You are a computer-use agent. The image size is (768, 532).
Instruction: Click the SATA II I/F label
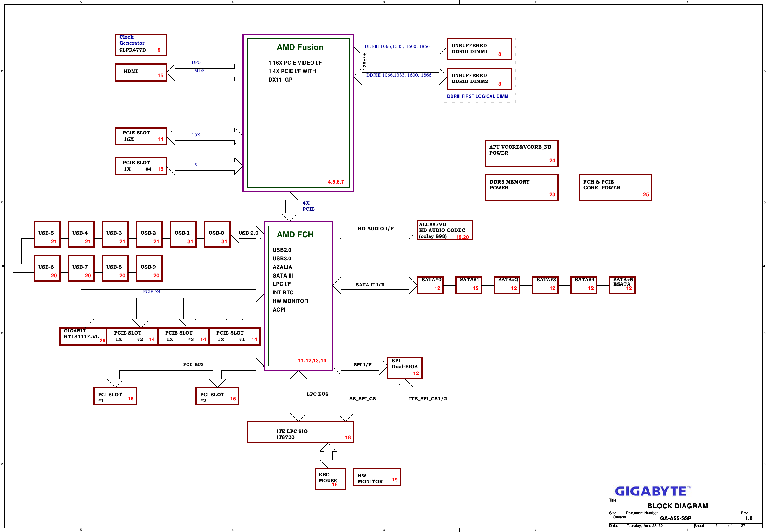[x=370, y=285]
